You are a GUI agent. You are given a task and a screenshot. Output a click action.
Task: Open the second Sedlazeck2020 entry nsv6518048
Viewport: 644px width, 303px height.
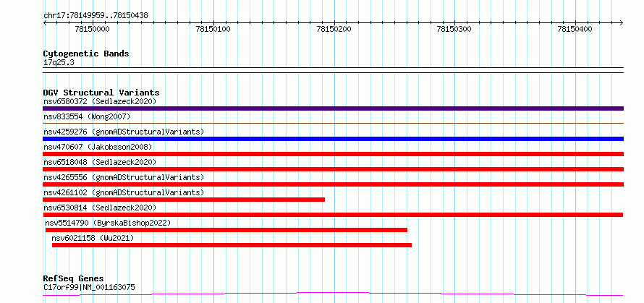coord(100,162)
